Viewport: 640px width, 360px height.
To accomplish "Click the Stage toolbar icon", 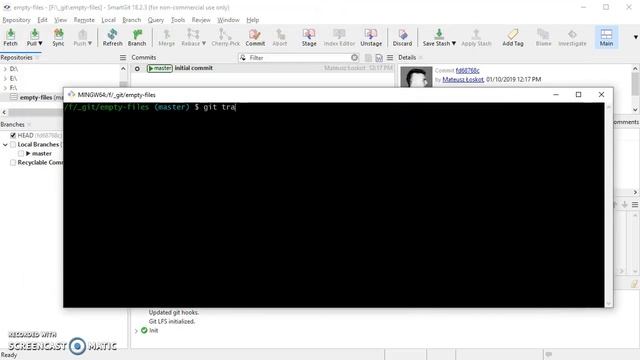I will [309, 37].
